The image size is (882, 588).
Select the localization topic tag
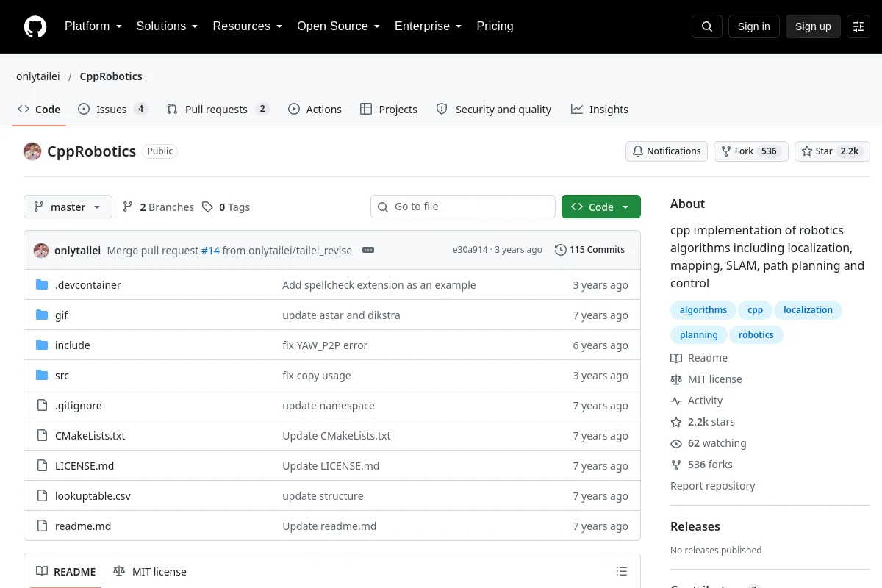[808, 310]
